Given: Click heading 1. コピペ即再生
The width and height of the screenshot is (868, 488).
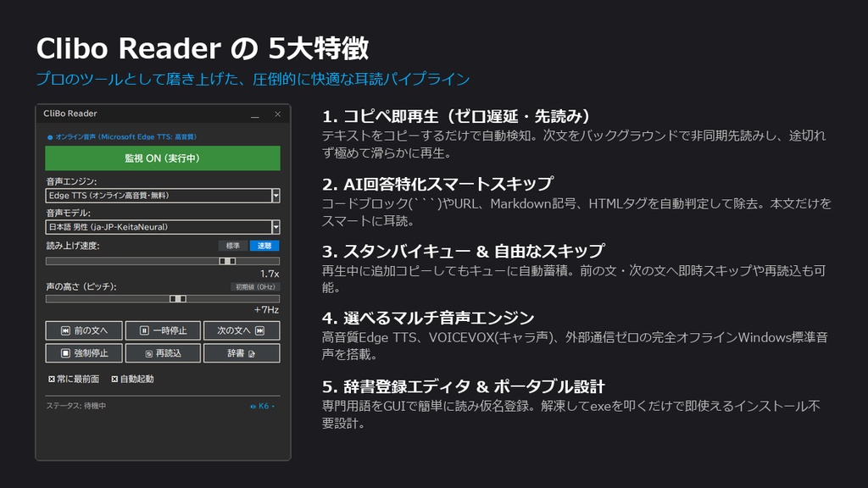Looking at the screenshot, I should (456, 116).
